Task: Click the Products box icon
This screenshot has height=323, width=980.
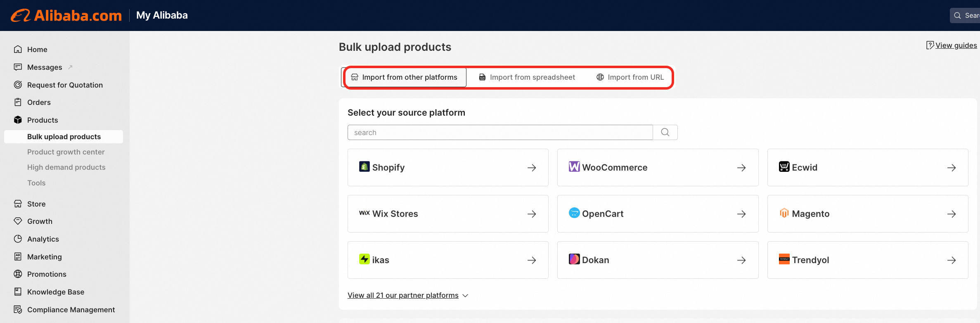Action: tap(18, 120)
